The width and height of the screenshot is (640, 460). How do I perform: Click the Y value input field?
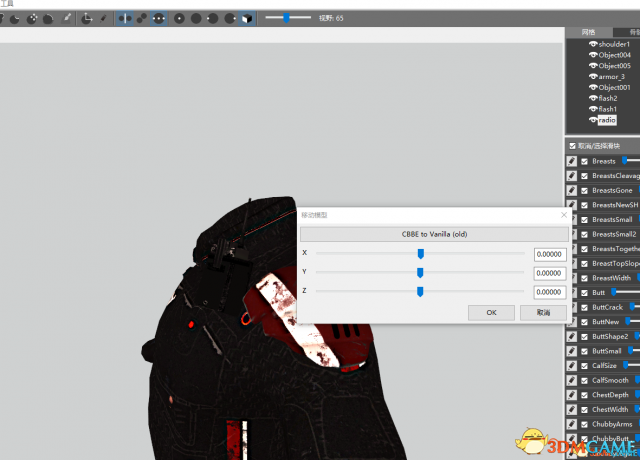coord(550,273)
